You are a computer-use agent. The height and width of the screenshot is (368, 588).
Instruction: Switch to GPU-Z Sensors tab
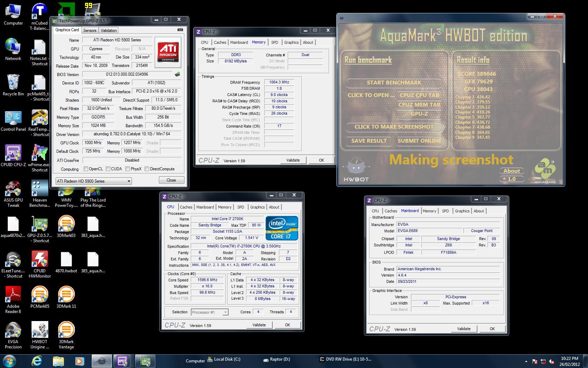(90, 30)
